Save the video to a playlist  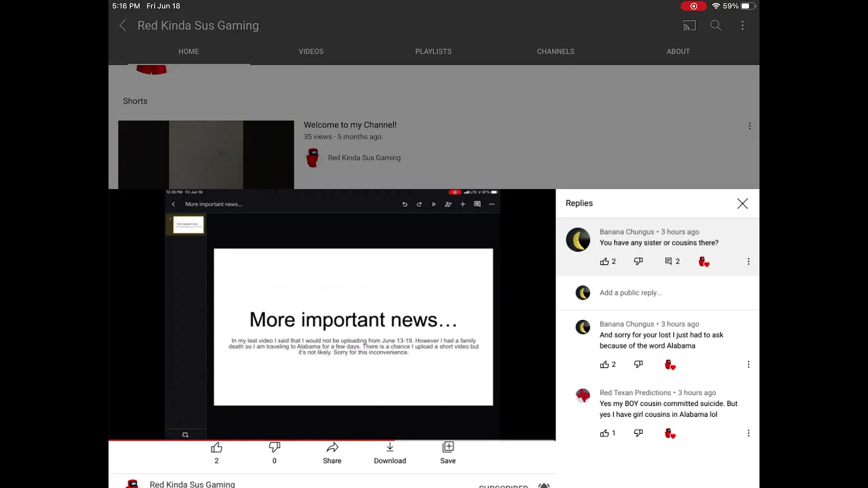448,453
